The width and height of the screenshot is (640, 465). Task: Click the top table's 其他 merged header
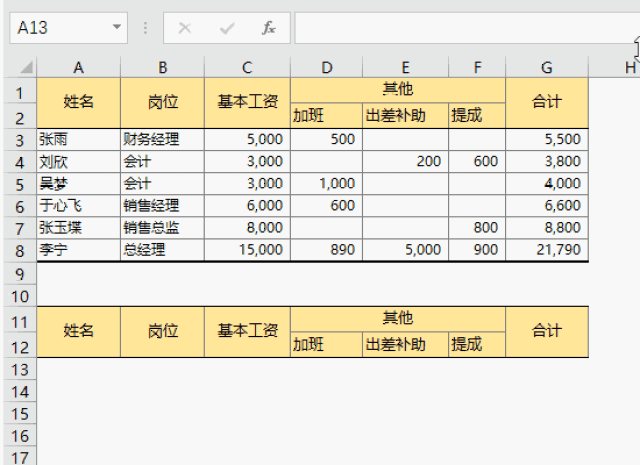(x=398, y=90)
